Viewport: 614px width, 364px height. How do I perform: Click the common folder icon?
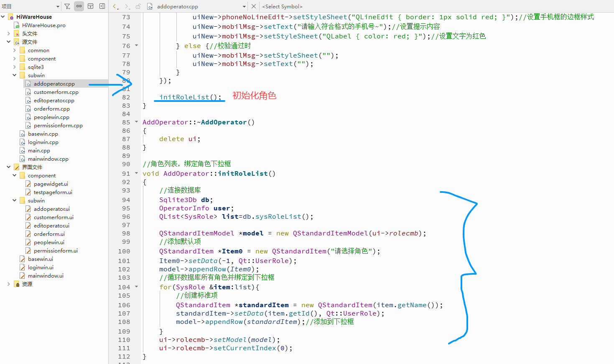tap(23, 50)
